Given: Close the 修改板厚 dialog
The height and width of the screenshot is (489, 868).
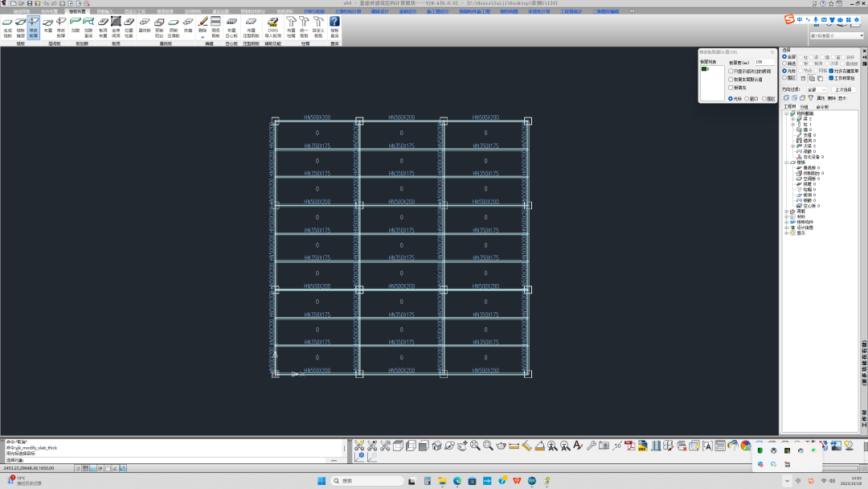Looking at the screenshot, I should pos(772,52).
